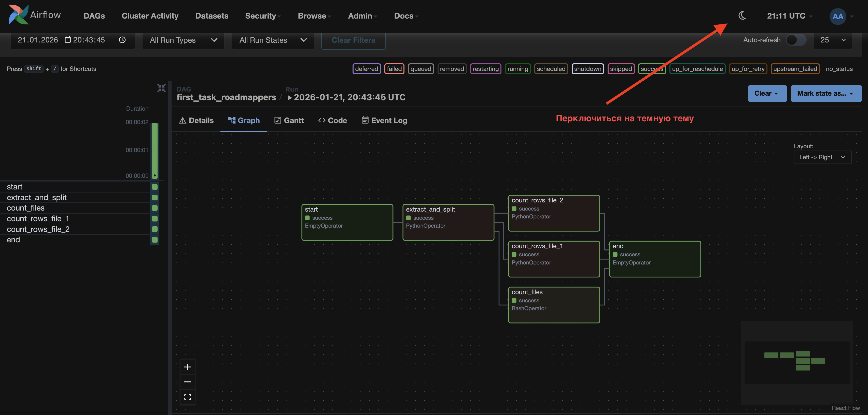
Task: Switch to the Gantt tab
Action: [x=289, y=121]
